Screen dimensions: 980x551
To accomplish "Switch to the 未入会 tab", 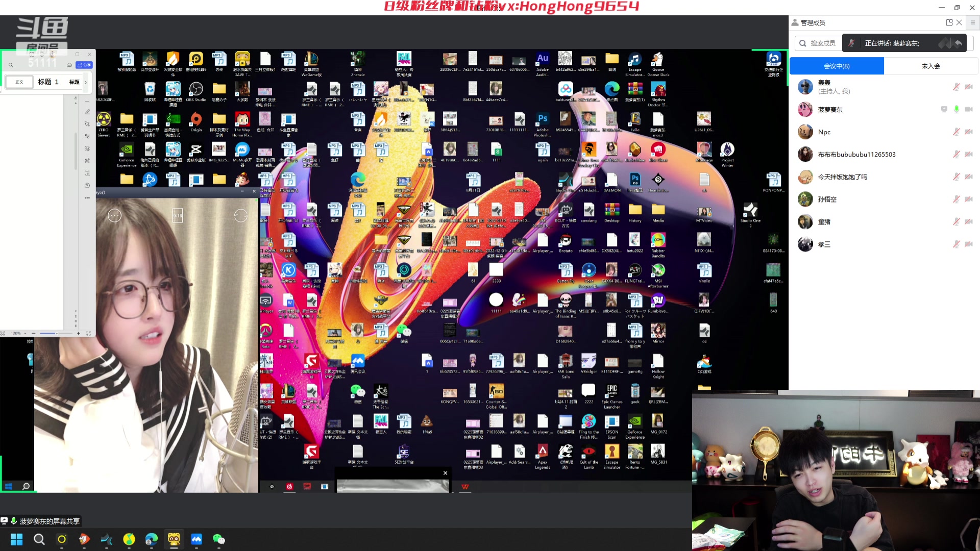I will tap(930, 66).
